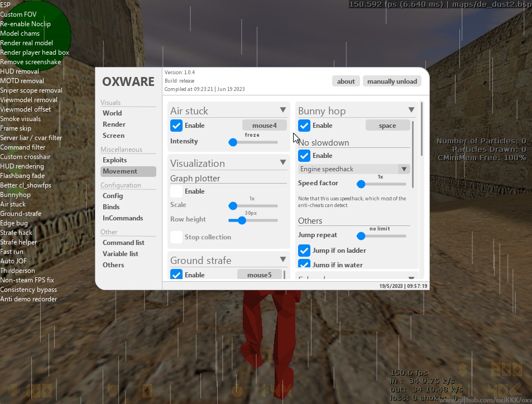The width and height of the screenshot is (532, 404).
Task: Click Server liar / cvar filter entry
Action: (31, 138)
